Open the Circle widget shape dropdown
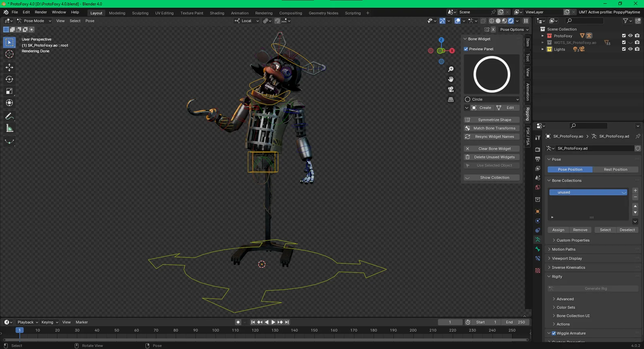The height and width of the screenshot is (349, 644). click(x=492, y=99)
